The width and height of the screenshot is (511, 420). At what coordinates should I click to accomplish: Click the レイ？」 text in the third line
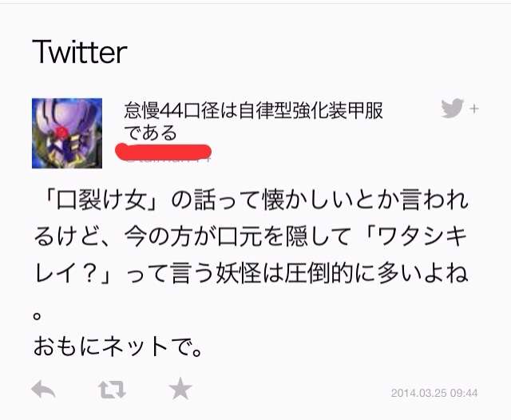tap(73, 273)
